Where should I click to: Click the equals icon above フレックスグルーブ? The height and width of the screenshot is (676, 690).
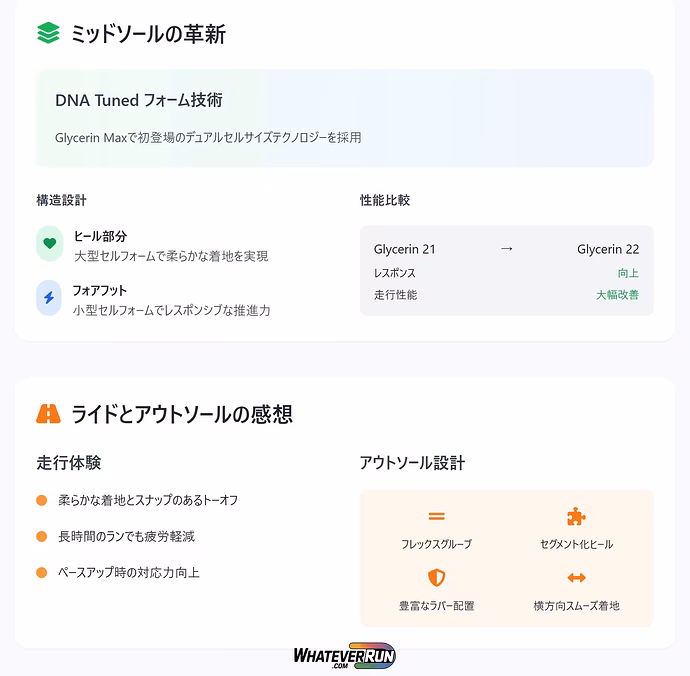pos(436,517)
